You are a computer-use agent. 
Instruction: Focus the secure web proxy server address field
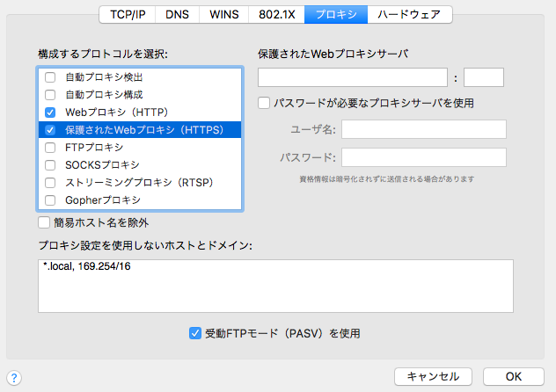(x=353, y=77)
